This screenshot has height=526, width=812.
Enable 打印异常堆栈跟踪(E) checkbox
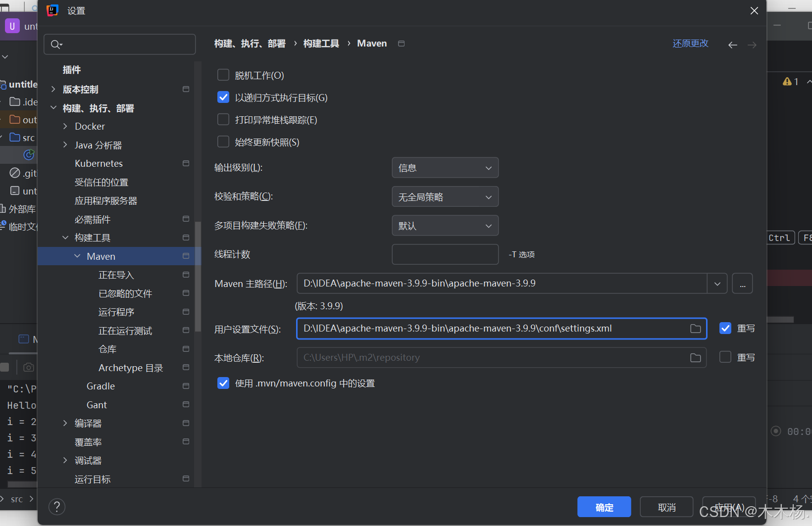point(223,119)
